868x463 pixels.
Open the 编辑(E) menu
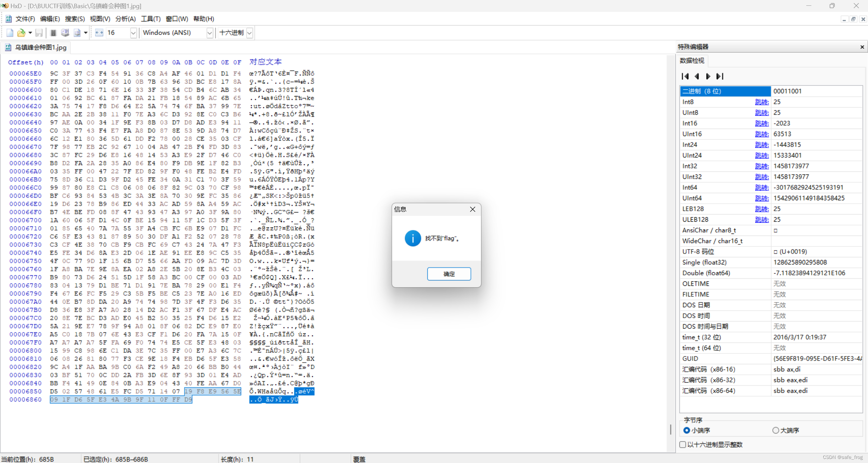tap(50, 19)
